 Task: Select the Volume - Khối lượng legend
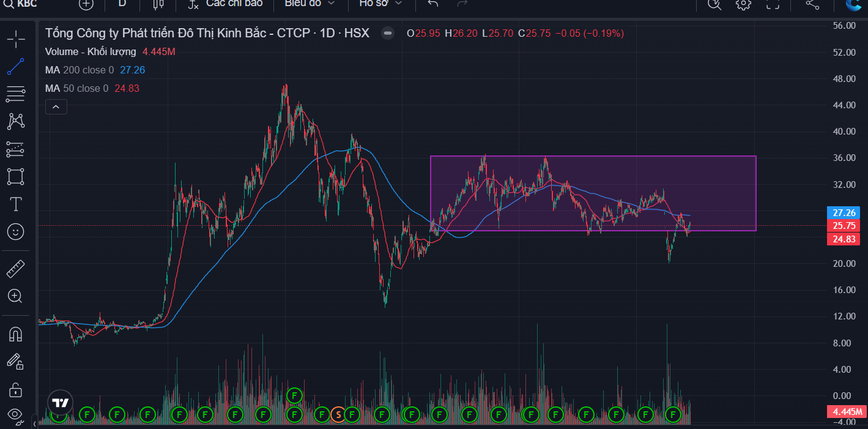[x=91, y=51]
